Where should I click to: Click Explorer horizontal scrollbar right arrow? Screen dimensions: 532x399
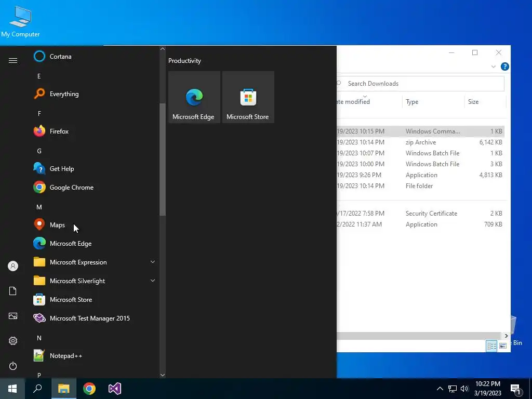point(506,336)
